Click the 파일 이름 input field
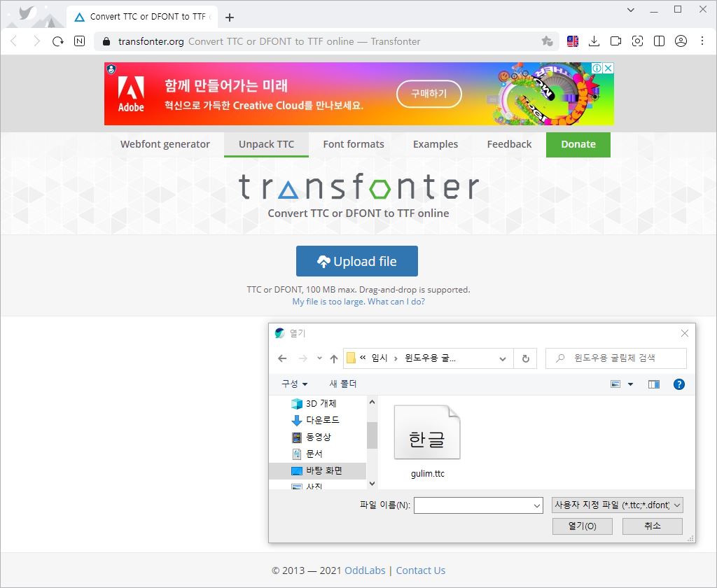The height and width of the screenshot is (588, 717). coord(478,505)
